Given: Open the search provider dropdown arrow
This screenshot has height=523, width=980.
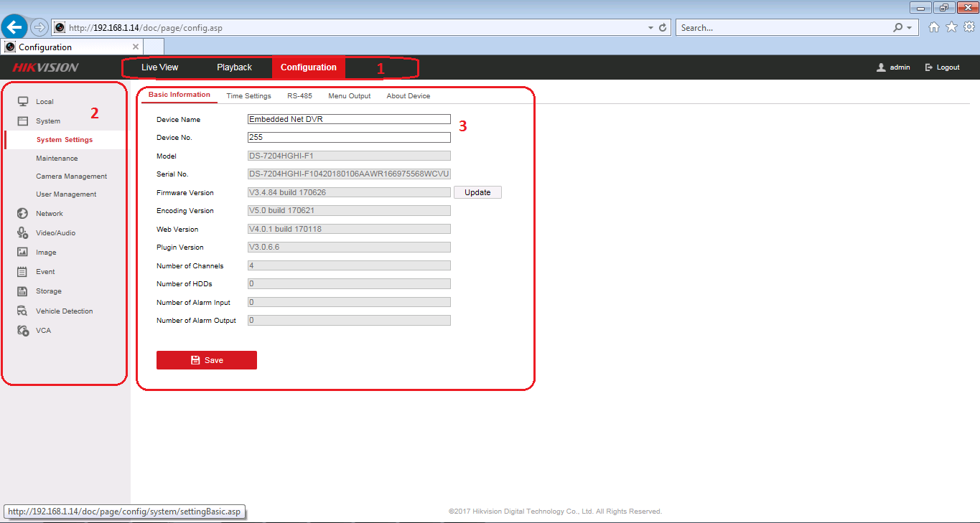Looking at the screenshot, I should [909, 27].
